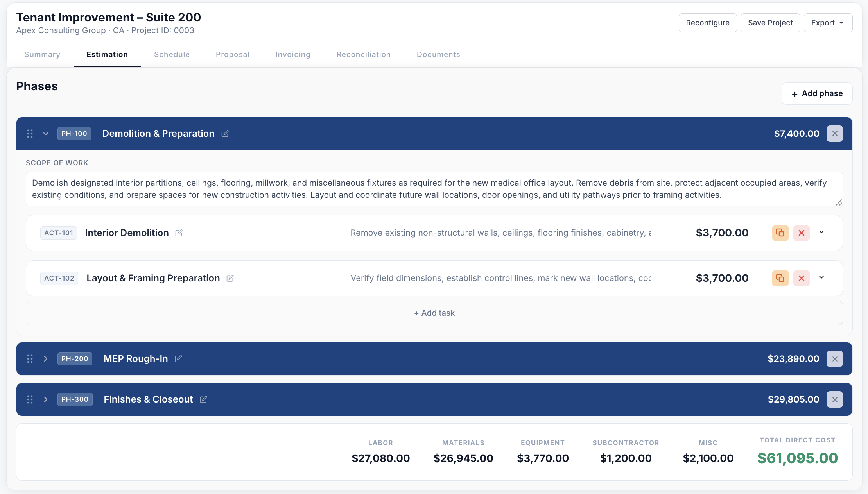Expand Layout & Framing Preparation details
Screen dimensions: 868x494
point(821,277)
